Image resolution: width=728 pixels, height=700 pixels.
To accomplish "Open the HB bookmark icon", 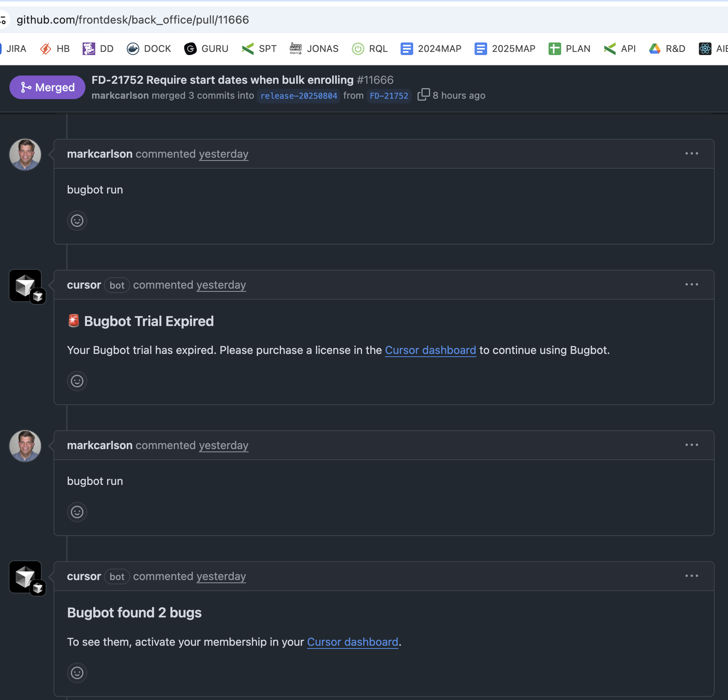I will point(46,49).
